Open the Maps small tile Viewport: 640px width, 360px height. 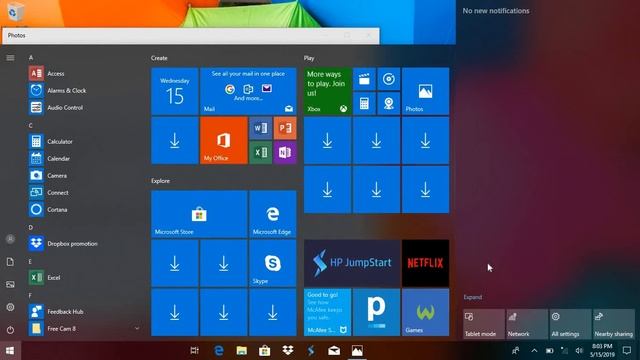click(x=389, y=103)
